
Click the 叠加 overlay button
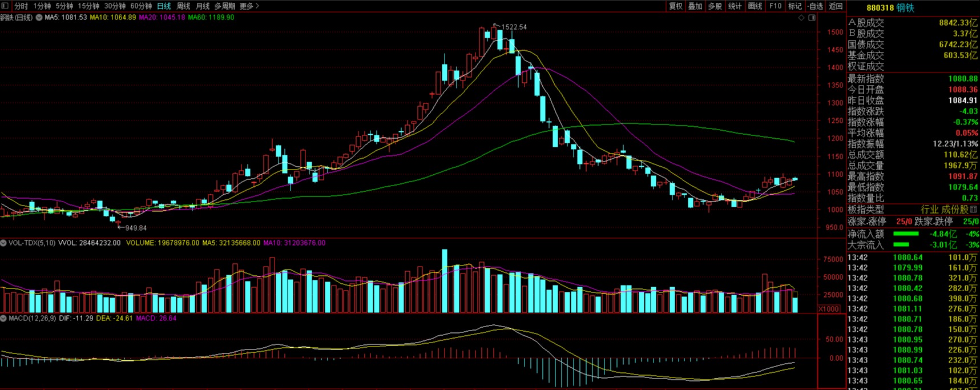[x=695, y=6]
